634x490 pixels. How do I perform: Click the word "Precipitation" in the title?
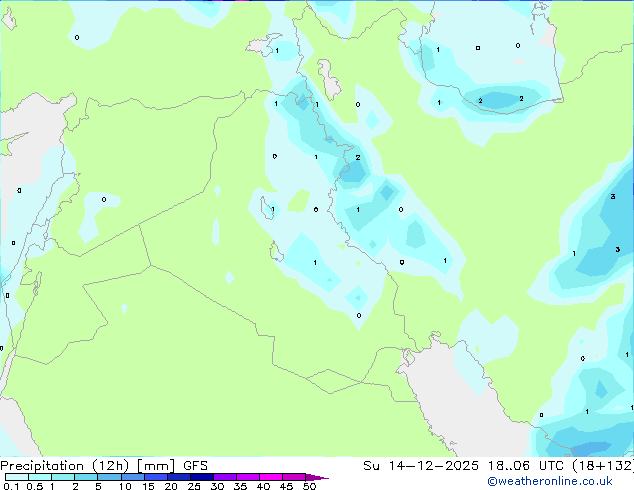tap(42, 466)
